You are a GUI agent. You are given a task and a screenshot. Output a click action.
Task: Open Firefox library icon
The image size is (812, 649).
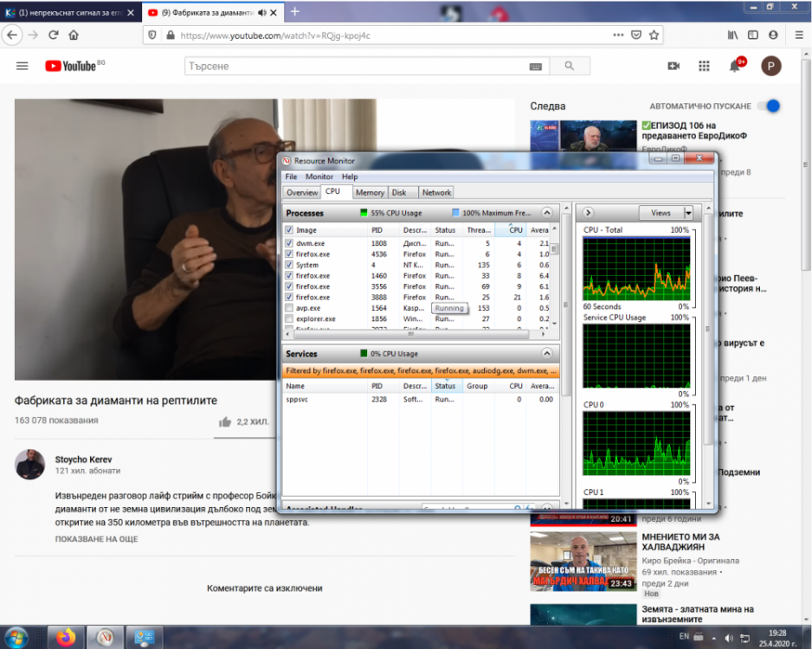[x=732, y=35]
